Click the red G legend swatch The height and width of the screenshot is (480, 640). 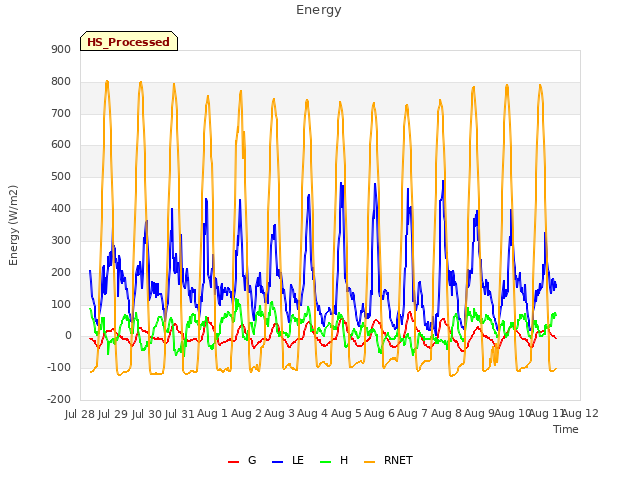tap(233, 462)
